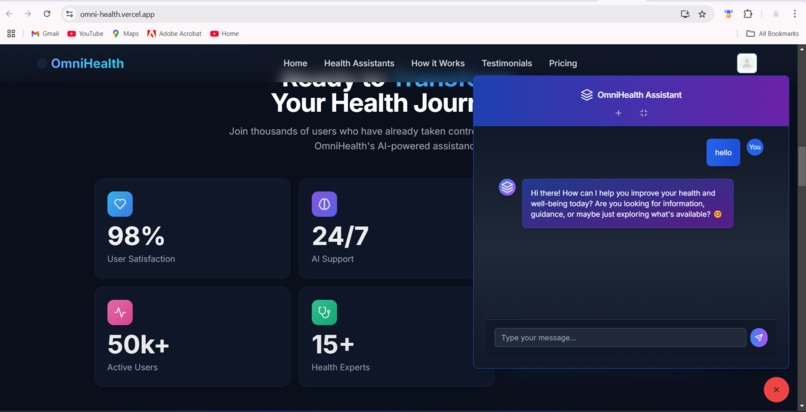Open Gmail bookmark
Image resolution: width=806 pixels, height=412 pixels.
(45, 33)
